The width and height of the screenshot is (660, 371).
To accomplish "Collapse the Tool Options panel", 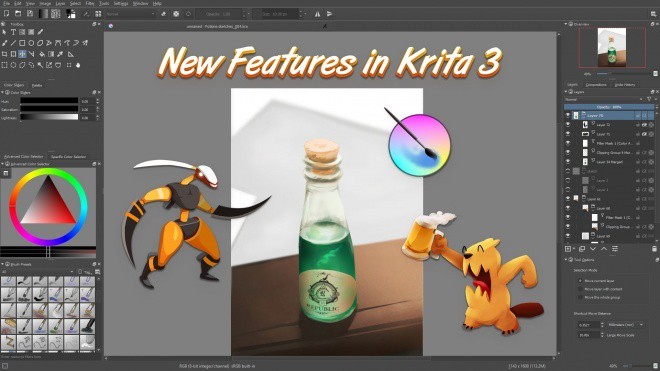I will (566, 260).
